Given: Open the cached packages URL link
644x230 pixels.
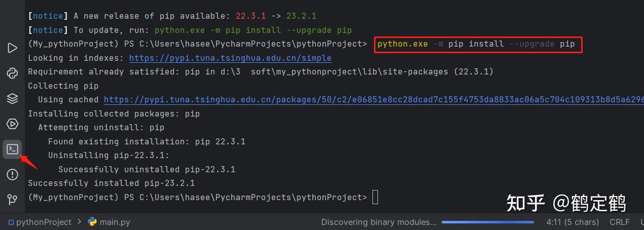Looking at the screenshot, I should (x=373, y=100).
